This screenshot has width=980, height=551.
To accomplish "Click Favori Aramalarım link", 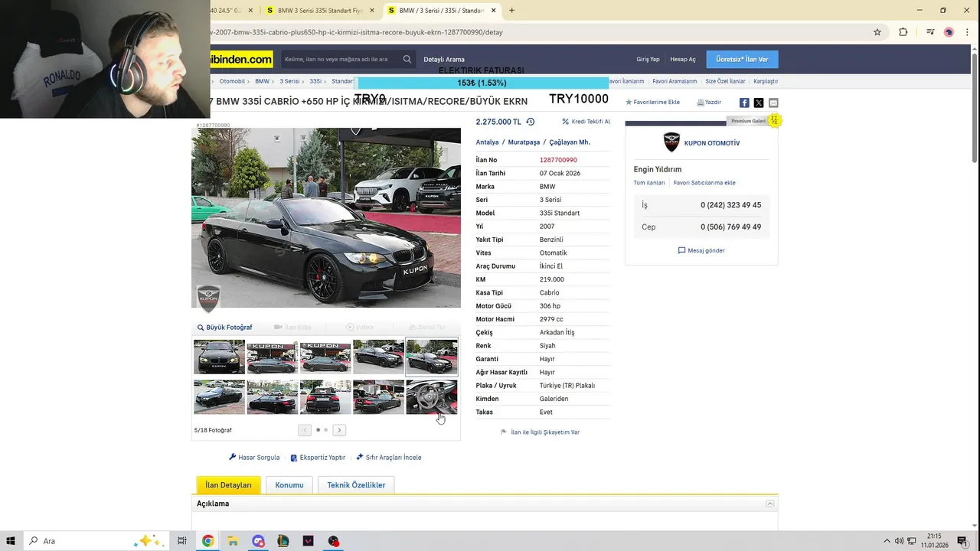I will (675, 81).
